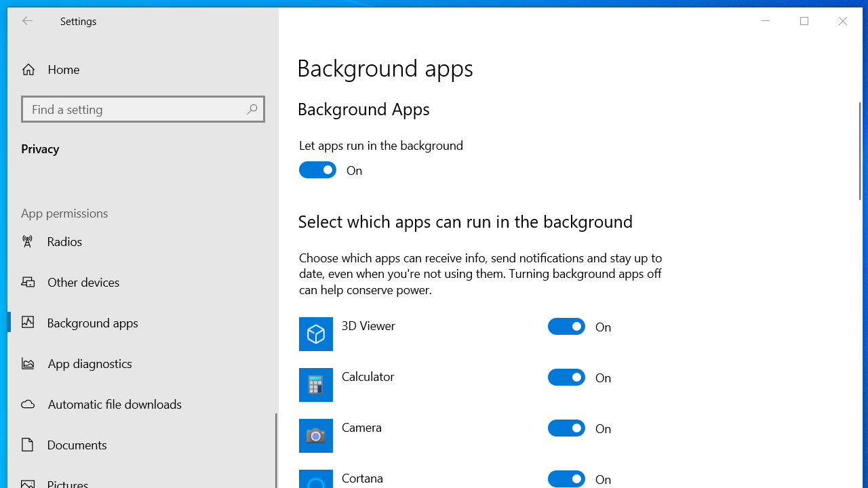Image resolution: width=868 pixels, height=488 pixels.
Task: Click the App diagnostics chart icon
Action: [28, 363]
